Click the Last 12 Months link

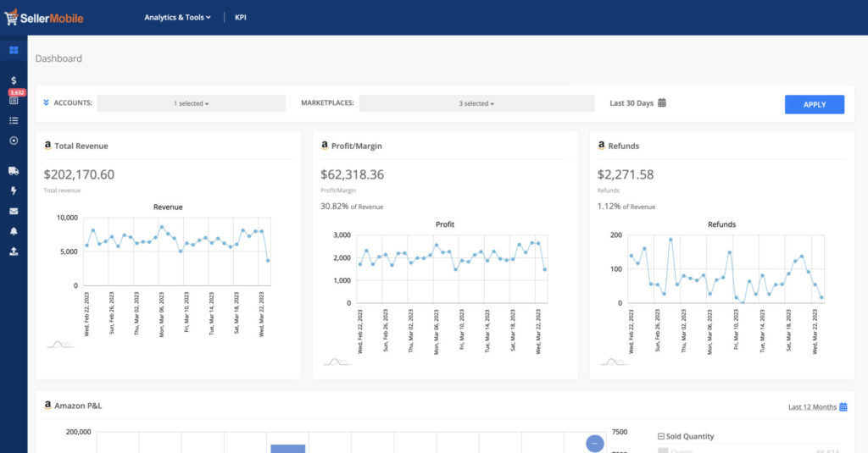point(812,407)
